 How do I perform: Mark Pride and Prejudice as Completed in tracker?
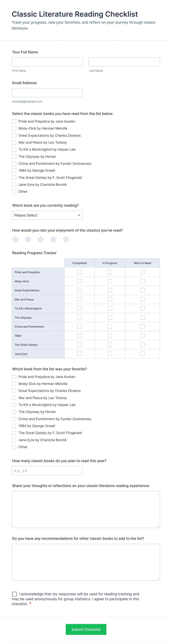[x=80, y=272]
